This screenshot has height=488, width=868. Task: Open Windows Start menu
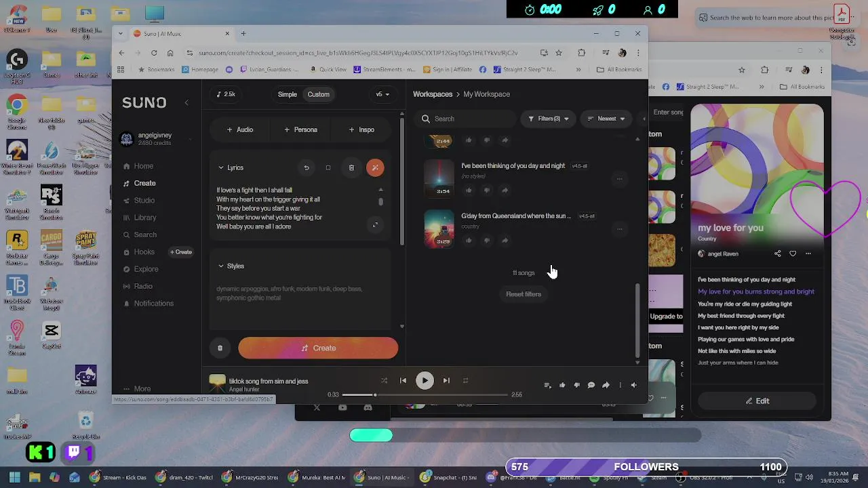coord(14,477)
